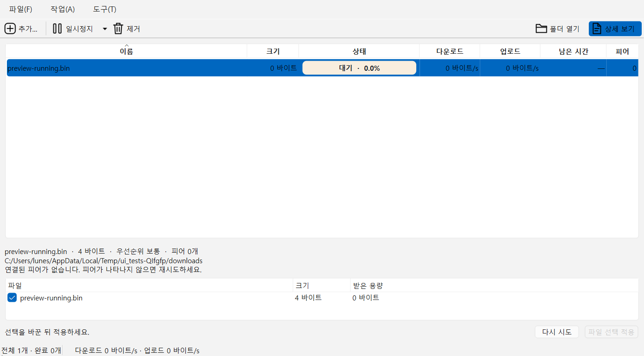
Task: Select the preview-running.bin torrent row
Action: pyautogui.click(x=322, y=68)
